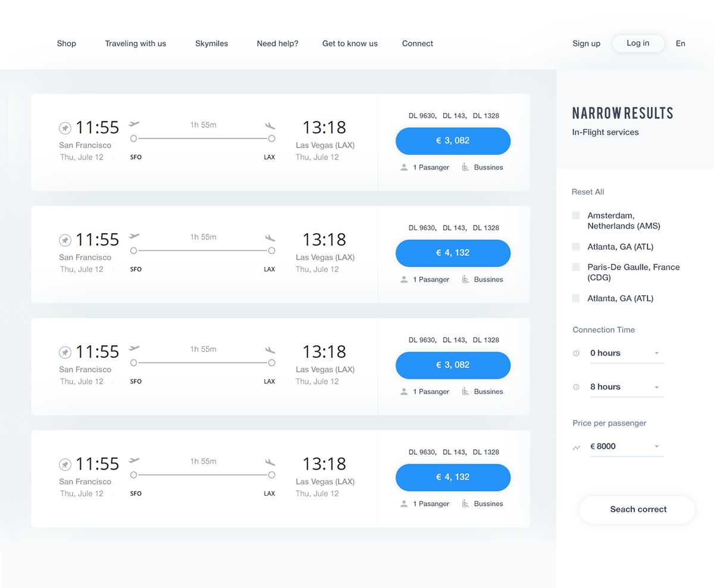Expand the 8 hours connection time dropdown
This screenshot has width=714, height=588.
tap(626, 387)
